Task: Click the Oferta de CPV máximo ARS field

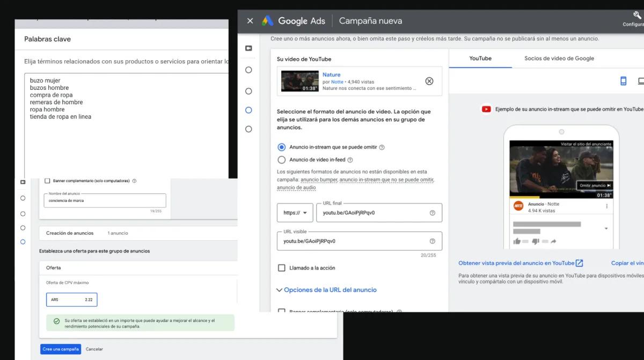Action: tap(72, 300)
